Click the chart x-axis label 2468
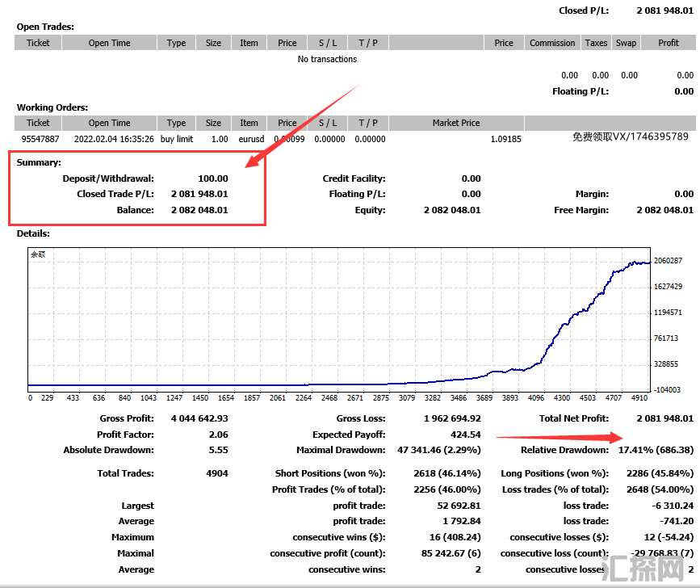This screenshot has width=700, height=588. tap(329, 398)
